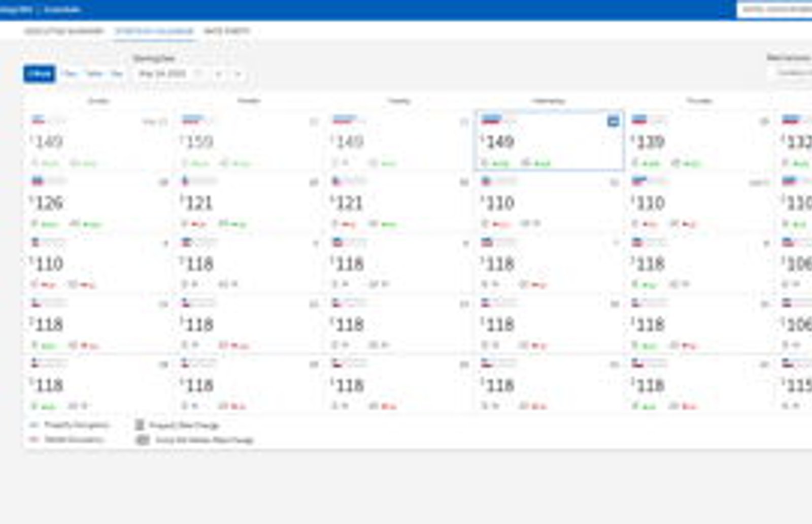Select the $121 rate cell under Monday
812x524 pixels.
249,203
